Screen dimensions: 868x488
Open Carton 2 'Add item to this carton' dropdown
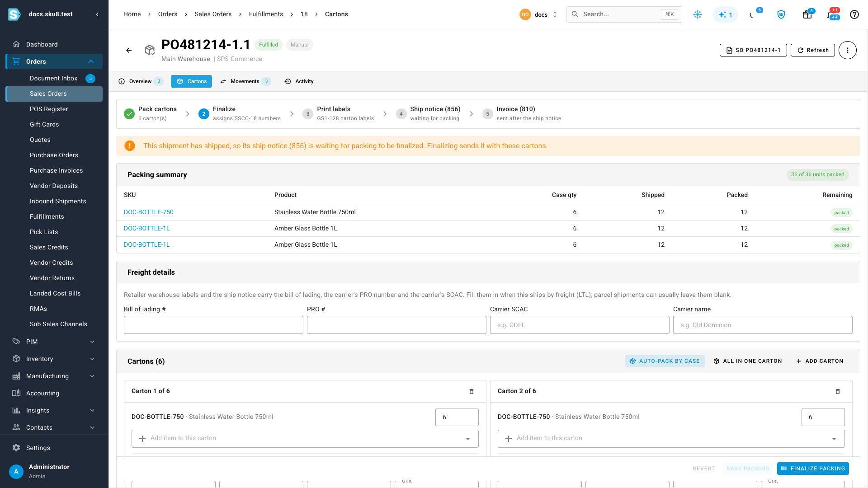coord(671,439)
